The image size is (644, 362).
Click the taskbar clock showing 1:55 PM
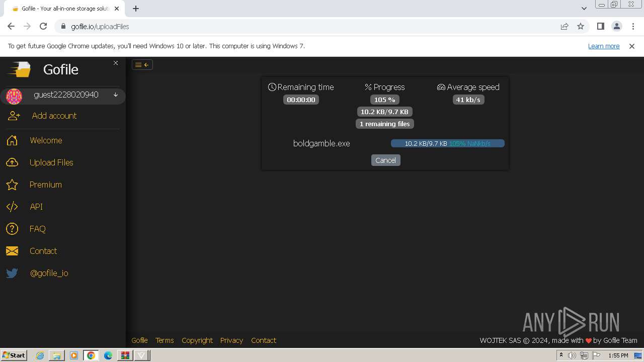[618, 355]
